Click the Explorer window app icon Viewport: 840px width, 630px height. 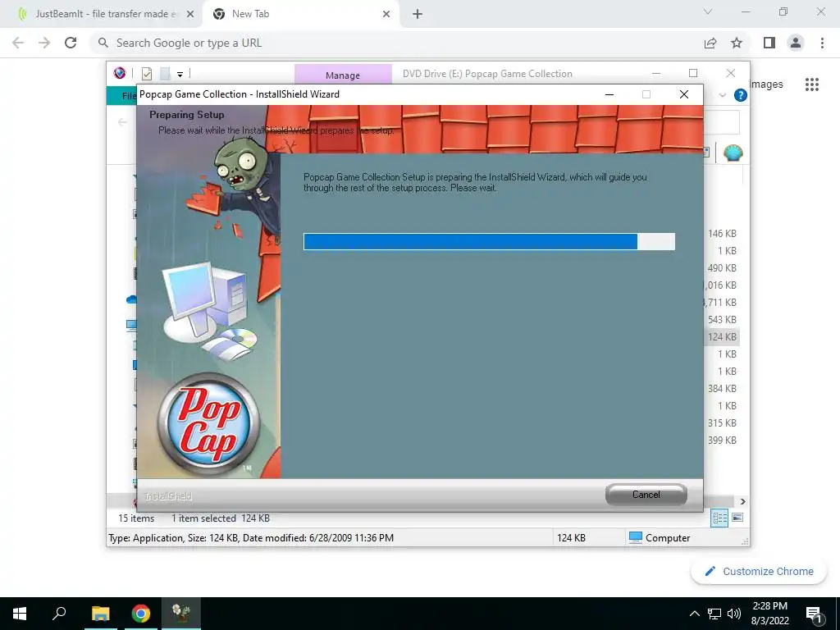[x=120, y=73]
